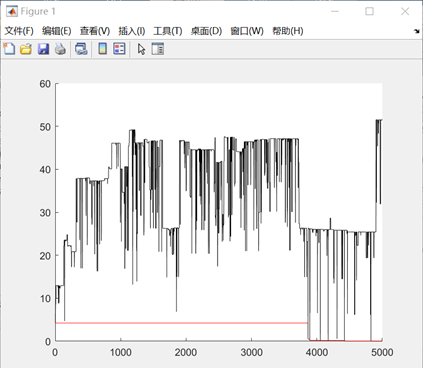Click x-axis tick label 4000
Image resolution: width=423 pixels, height=368 pixels.
click(317, 352)
